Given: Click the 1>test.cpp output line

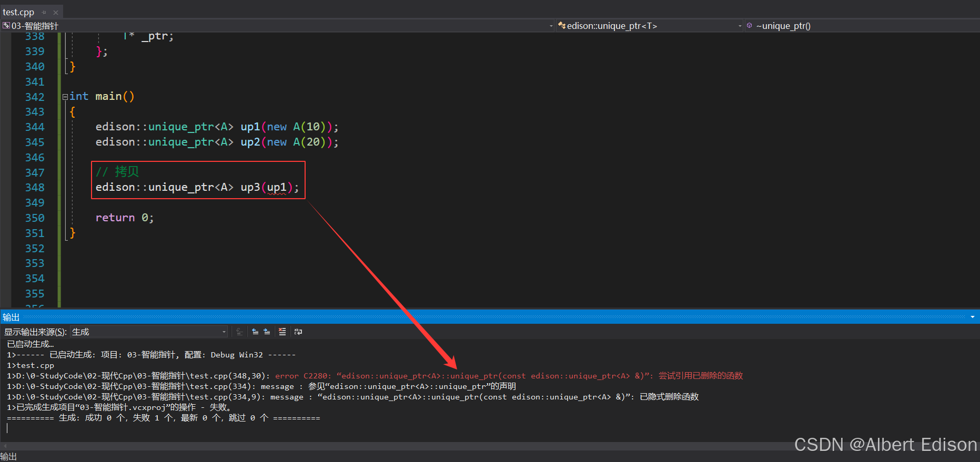Looking at the screenshot, I should coord(30,365).
